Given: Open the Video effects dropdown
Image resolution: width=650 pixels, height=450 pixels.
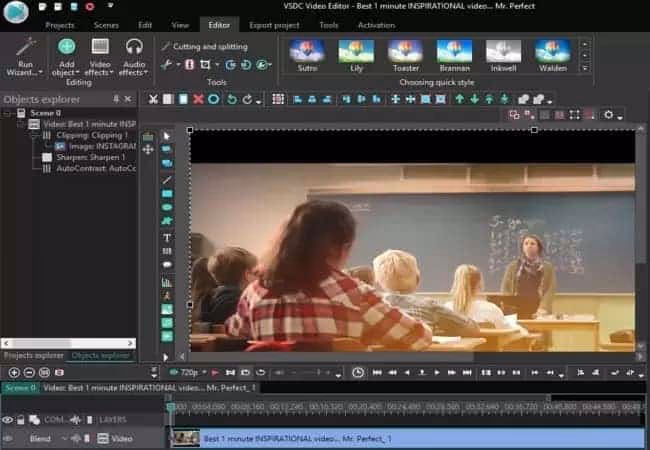Looking at the screenshot, I should (x=99, y=57).
